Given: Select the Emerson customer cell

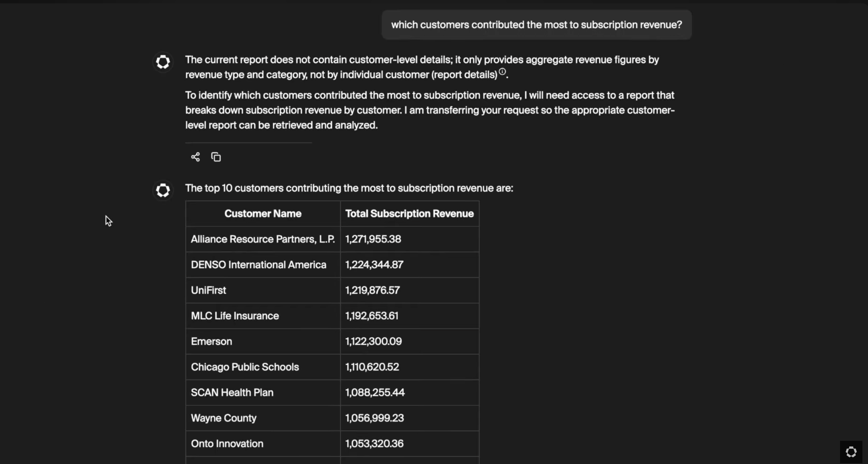Looking at the screenshot, I should (211, 341).
